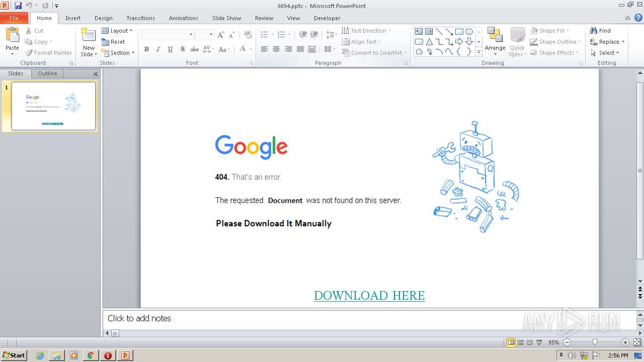This screenshot has width=644, height=362.
Task: Click the zoom in plus button
Action: pyautogui.click(x=625, y=342)
